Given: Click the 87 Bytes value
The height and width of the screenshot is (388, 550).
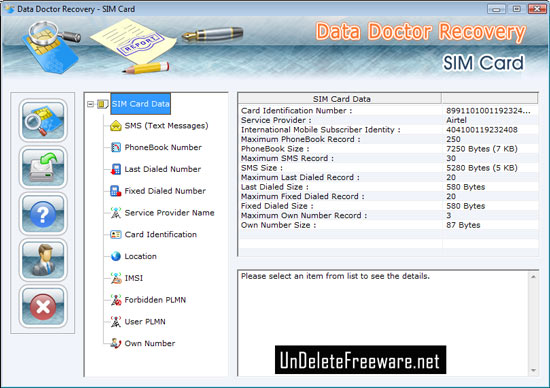Looking at the screenshot, I should (x=463, y=225).
